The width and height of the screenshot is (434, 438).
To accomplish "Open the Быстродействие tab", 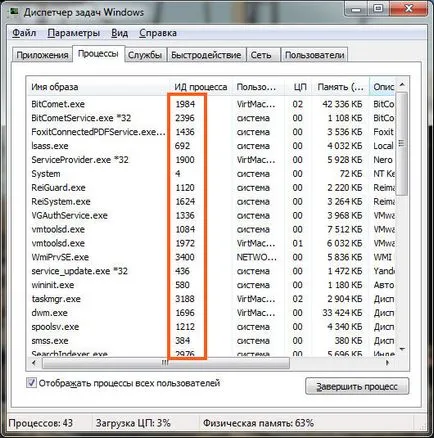I will 206,55.
